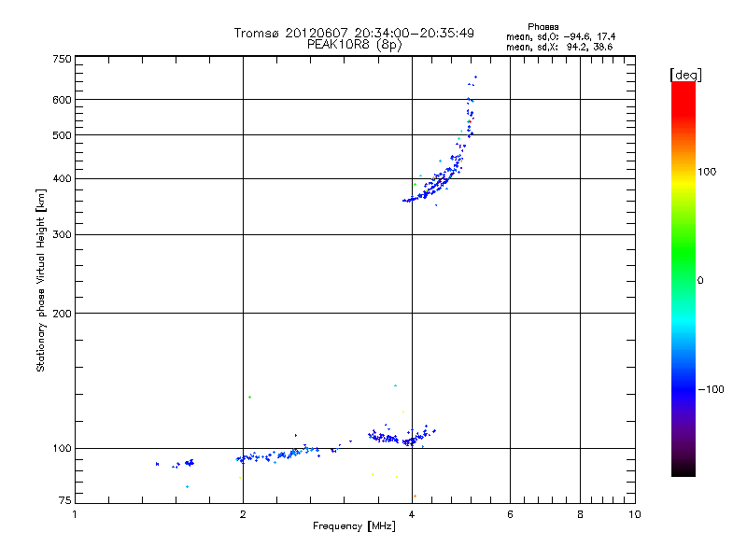Click the x-axis tick label '6'
The width and height of the screenshot is (747, 560).
tap(510, 515)
